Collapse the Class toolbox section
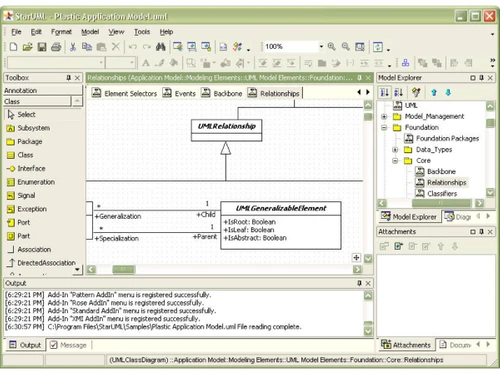 (37, 102)
